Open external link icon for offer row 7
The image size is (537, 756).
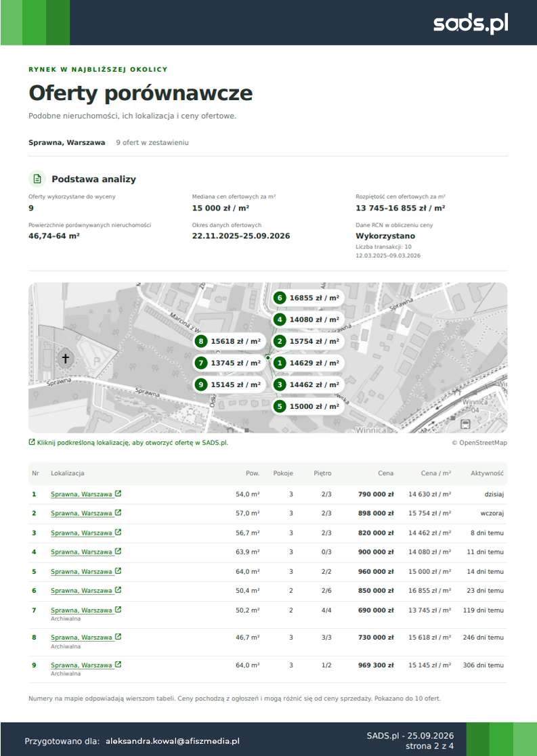click(119, 609)
